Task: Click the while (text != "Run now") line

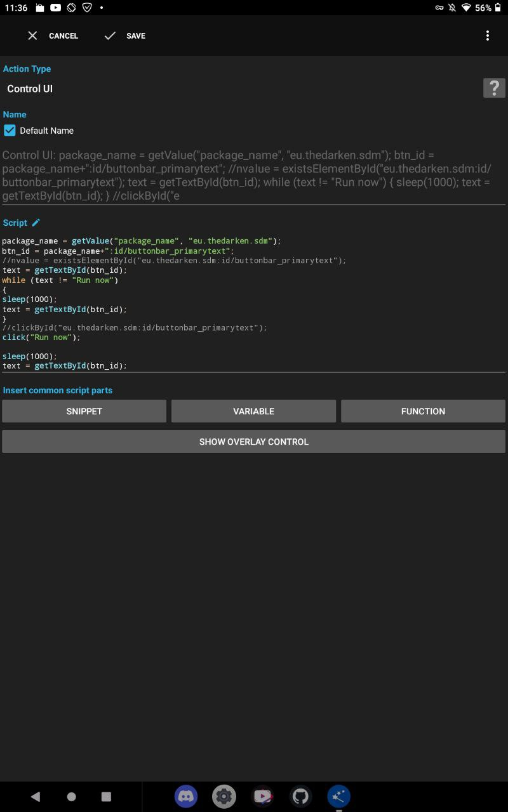Action: (60, 280)
